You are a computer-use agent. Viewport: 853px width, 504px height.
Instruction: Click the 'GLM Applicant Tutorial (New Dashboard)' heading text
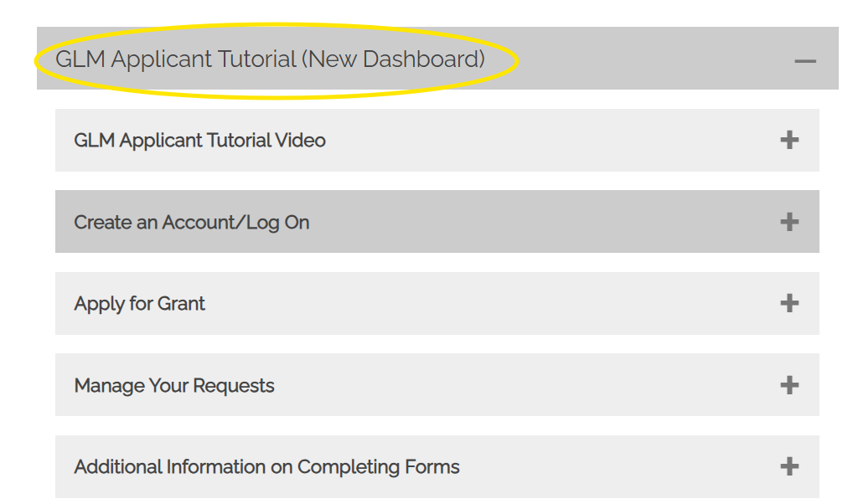coord(270,59)
